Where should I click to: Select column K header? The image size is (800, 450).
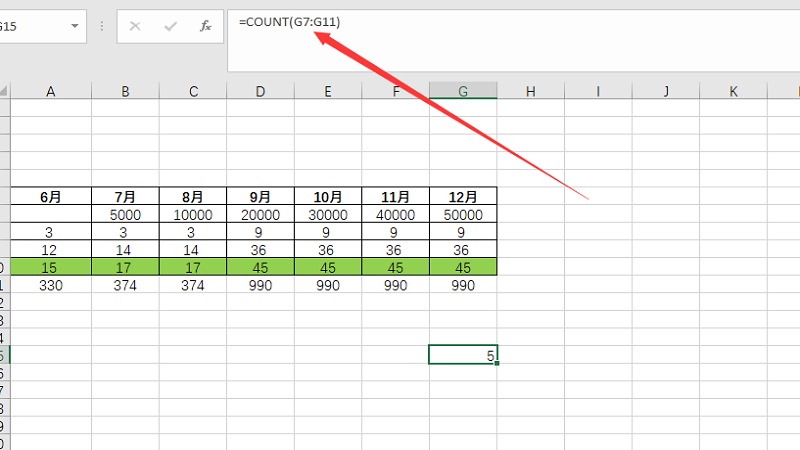tap(733, 92)
